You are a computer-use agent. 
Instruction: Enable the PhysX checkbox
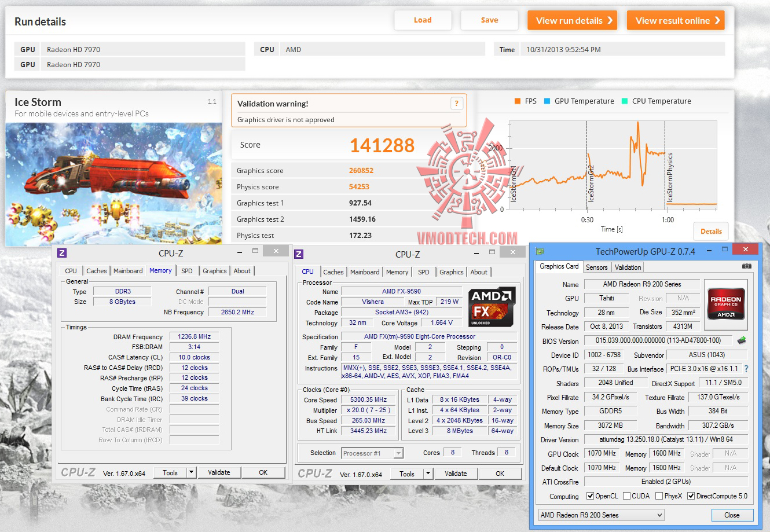coord(659,496)
